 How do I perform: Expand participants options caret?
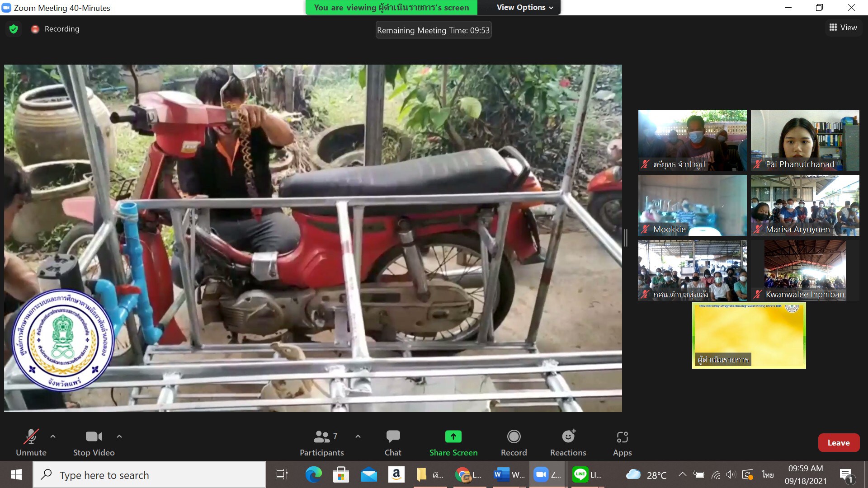pyautogui.click(x=358, y=436)
